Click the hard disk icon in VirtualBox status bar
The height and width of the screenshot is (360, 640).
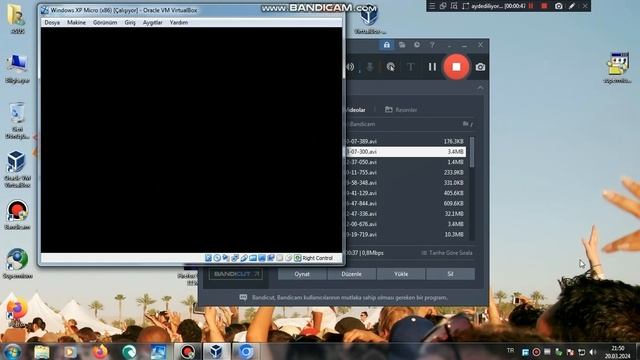208,258
